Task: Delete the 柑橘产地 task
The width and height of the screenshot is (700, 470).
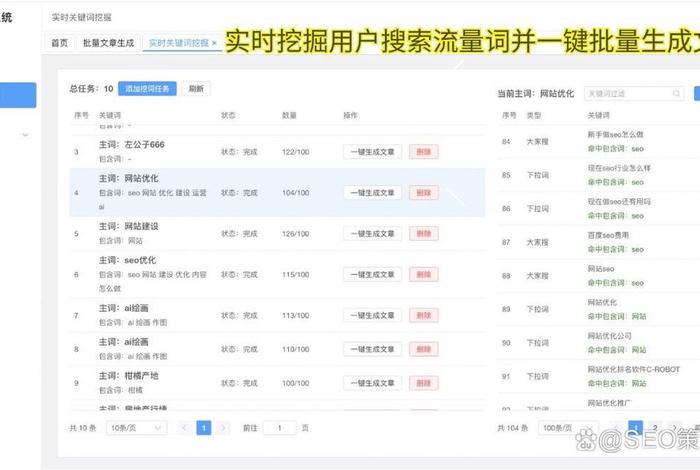Action: click(424, 383)
